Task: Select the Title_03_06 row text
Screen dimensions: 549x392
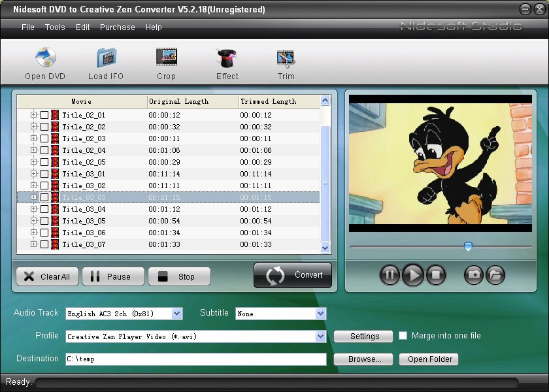Action: 84,233
